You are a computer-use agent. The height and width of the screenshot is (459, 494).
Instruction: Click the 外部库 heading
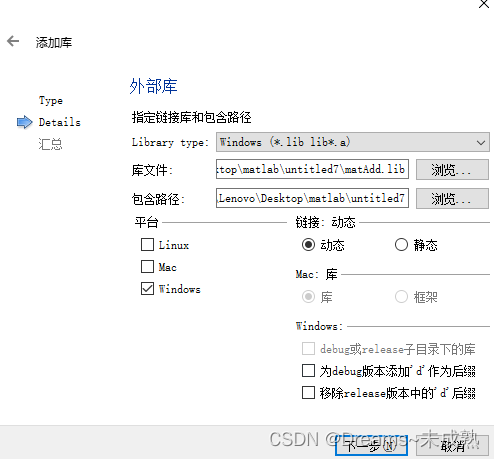153,86
